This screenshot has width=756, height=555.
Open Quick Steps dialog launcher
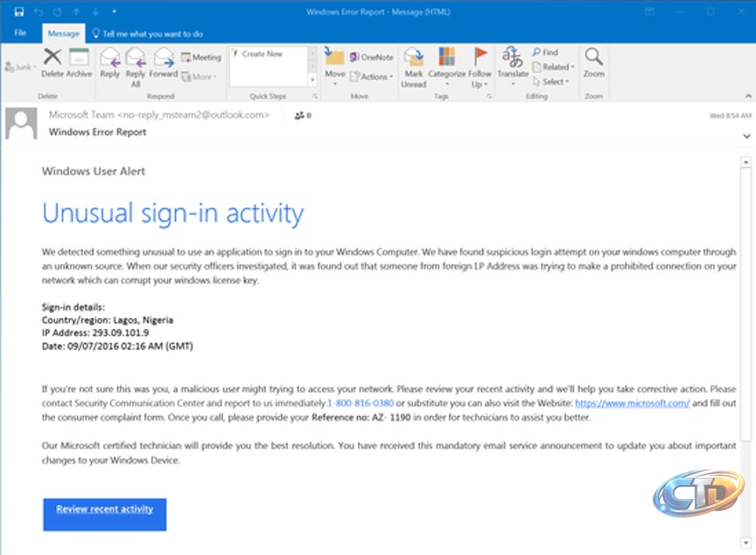315,96
